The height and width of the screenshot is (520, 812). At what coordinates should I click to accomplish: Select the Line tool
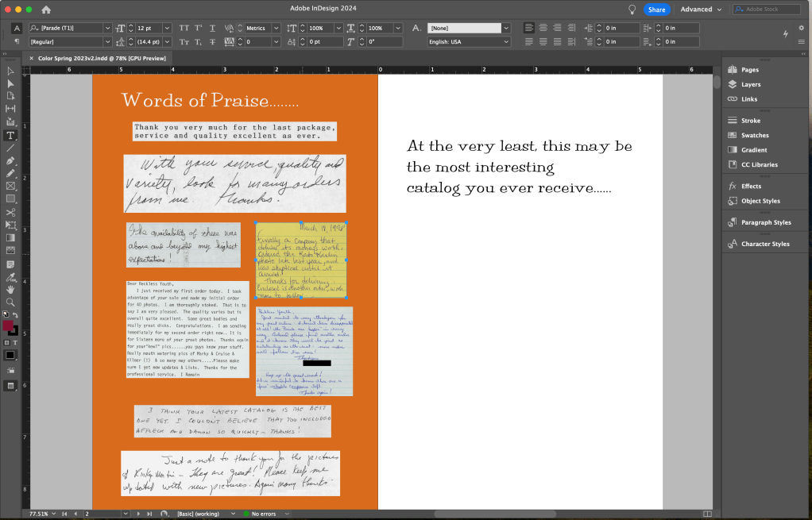click(10, 148)
